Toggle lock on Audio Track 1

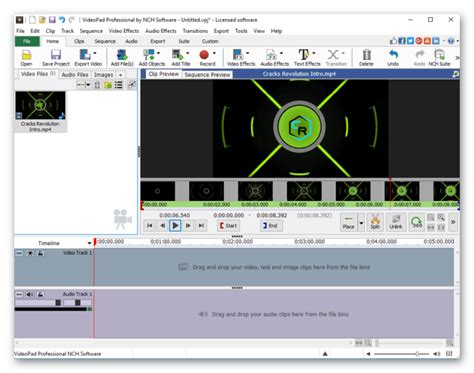pos(40,294)
